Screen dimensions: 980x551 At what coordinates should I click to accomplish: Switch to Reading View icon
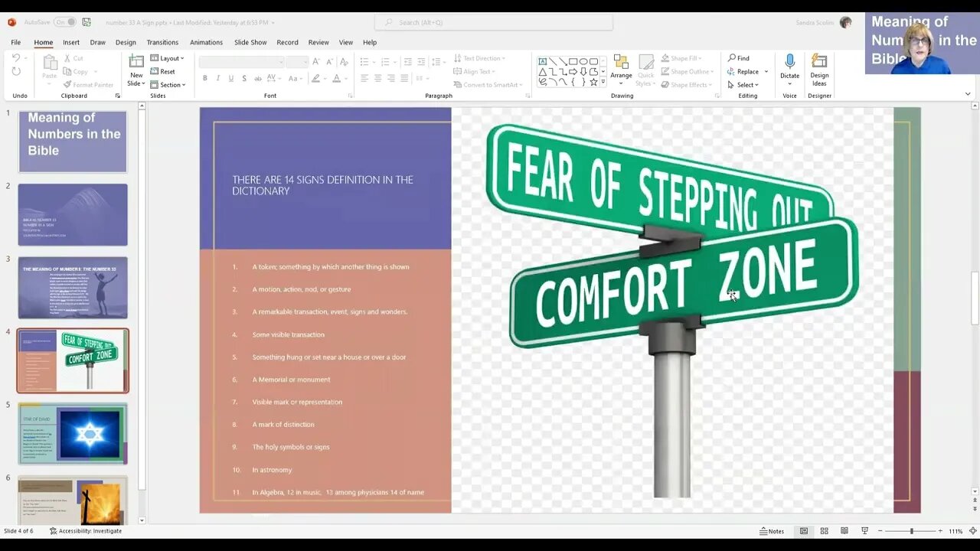coord(844,531)
